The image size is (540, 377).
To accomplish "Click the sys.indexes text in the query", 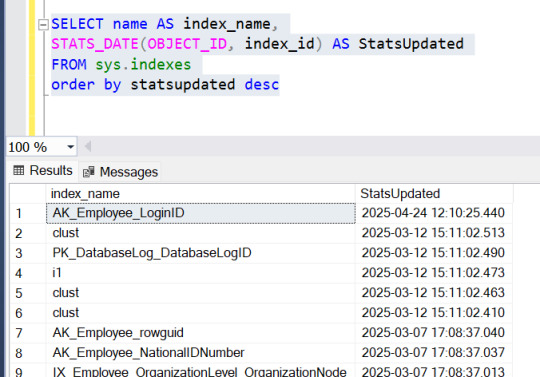I will click(143, 65).
